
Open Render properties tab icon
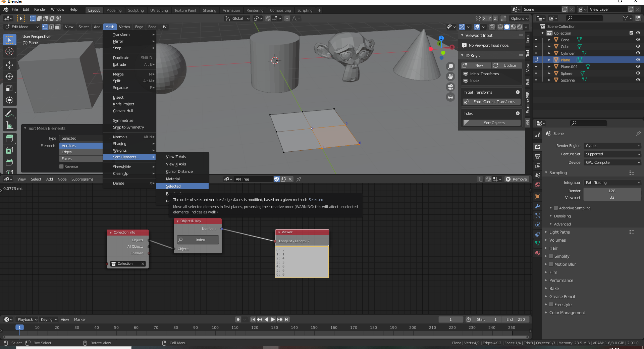[538, 147]
